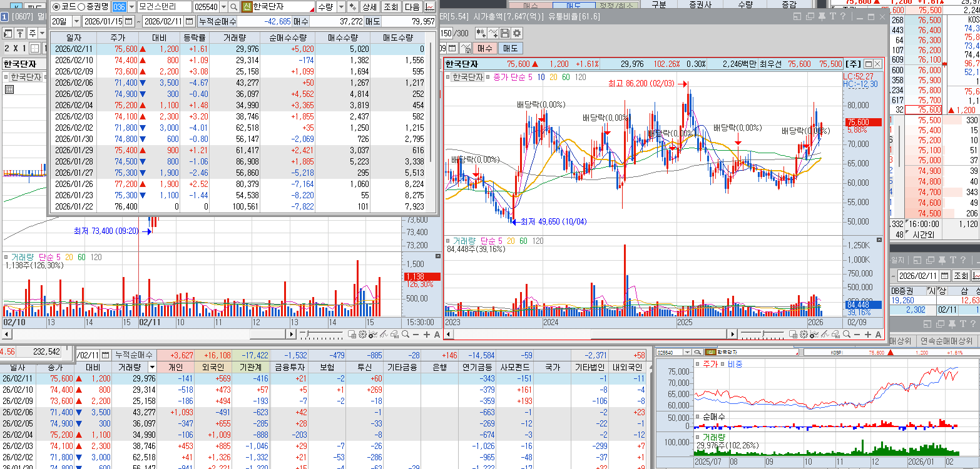
Task: Click the small table icon under 한국단자 chart label
Action: coord(9,89)
